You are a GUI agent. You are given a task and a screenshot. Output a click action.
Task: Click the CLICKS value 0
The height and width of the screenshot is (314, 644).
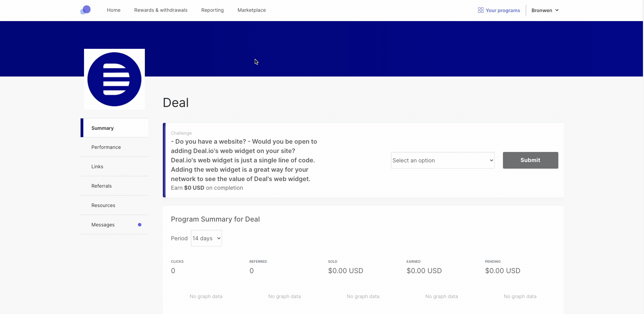click(x=173, y=271)
